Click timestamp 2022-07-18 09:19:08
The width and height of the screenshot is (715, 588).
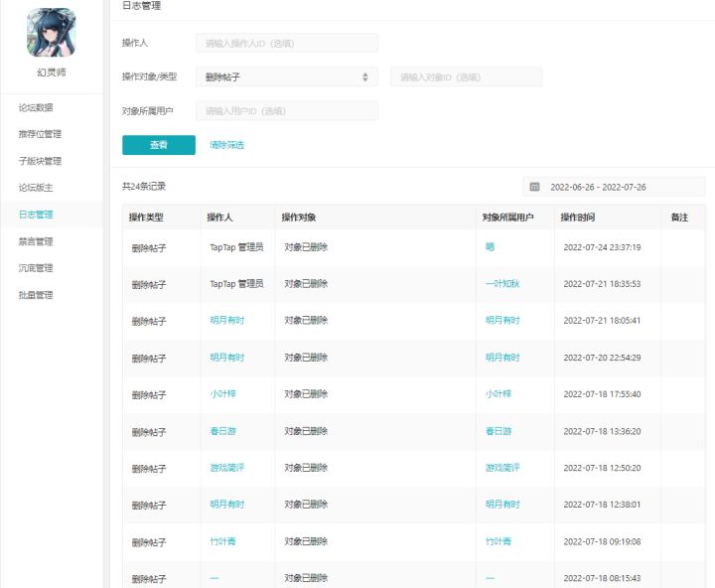point(602,541)
